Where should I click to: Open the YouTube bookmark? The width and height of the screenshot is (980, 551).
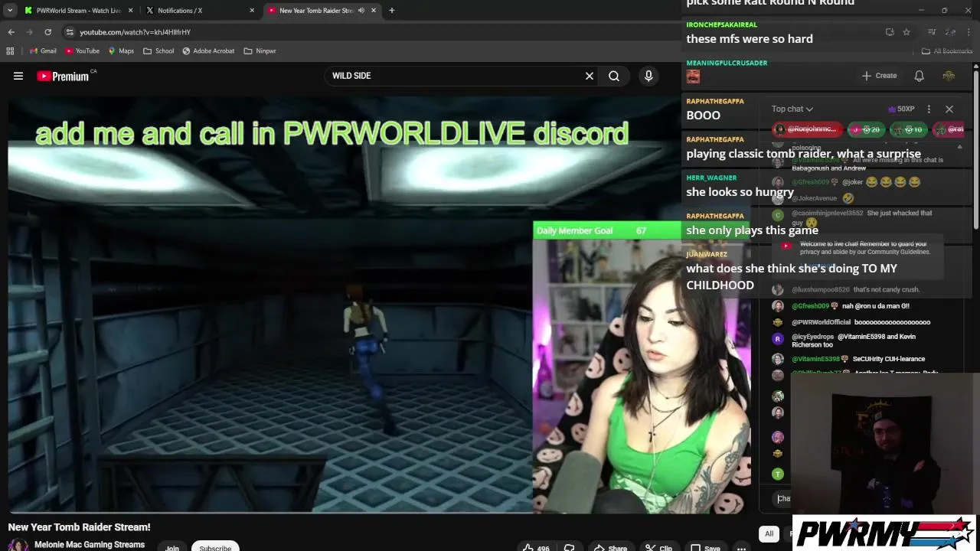(x=82, y=51)
